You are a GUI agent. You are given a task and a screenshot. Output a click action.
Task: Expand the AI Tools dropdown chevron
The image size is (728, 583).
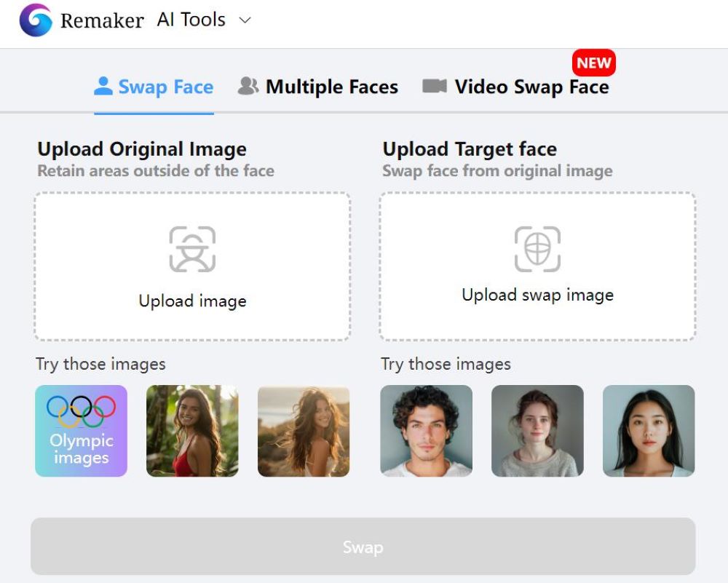click(245, 20)
